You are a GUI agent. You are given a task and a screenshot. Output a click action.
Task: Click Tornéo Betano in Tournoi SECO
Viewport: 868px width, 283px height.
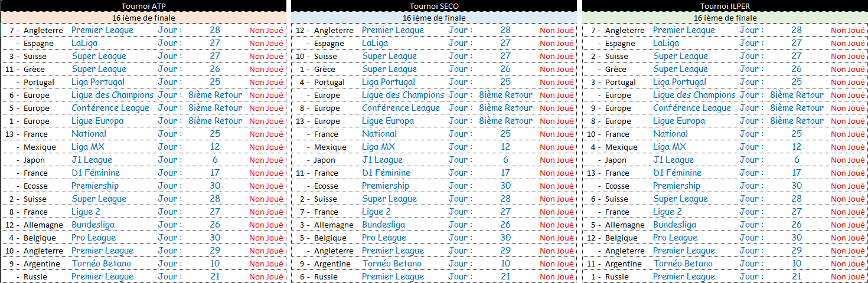[x=391, y=264]
